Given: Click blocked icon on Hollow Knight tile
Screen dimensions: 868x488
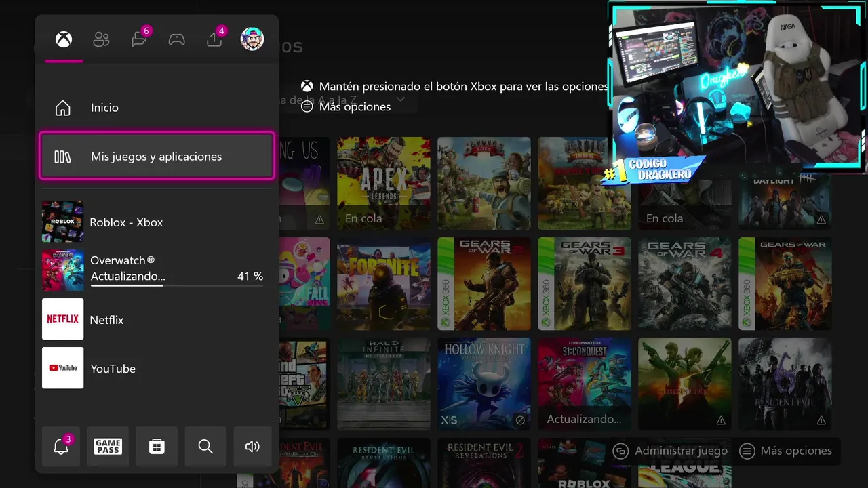Looking at the screenshot, I should [520, 420].
